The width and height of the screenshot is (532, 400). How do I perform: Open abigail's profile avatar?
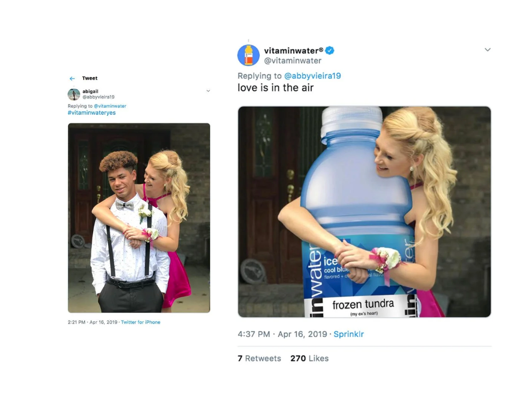click(x=74, y=95)
